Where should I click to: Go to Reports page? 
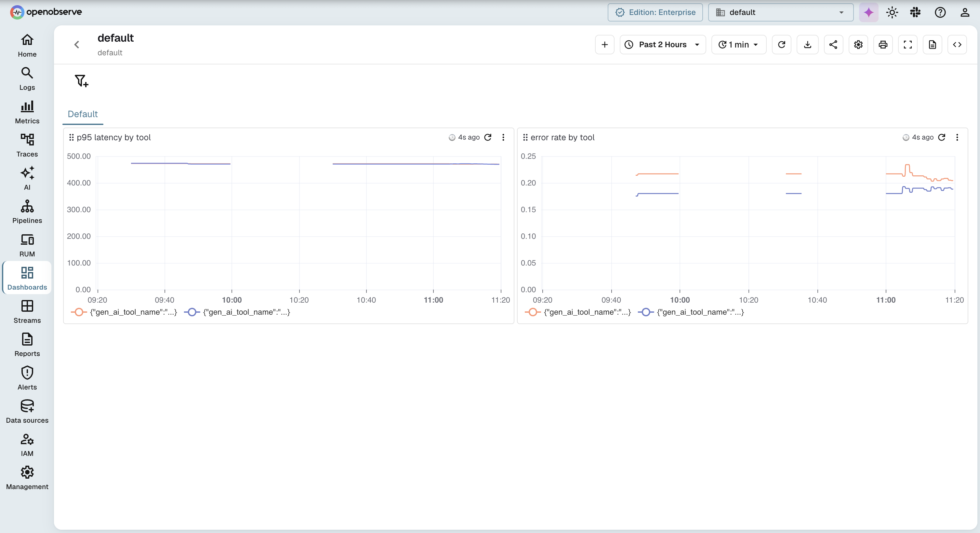tap(27, 345)
